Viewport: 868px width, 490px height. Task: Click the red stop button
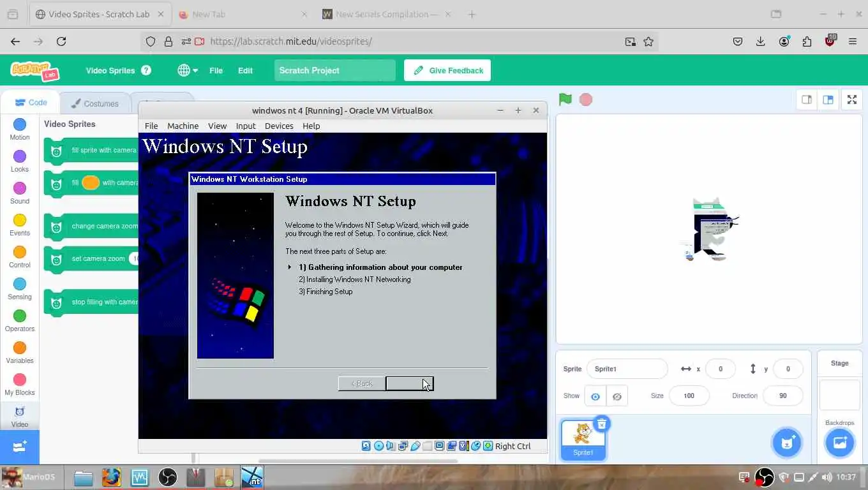coord(585,100)
